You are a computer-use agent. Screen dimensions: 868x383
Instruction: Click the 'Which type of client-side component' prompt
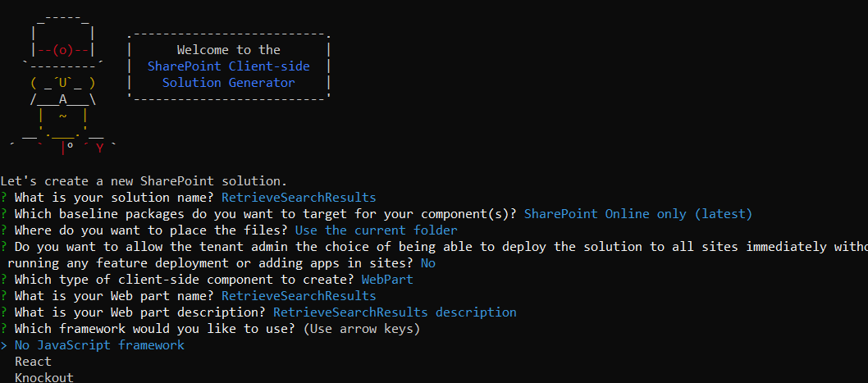(185, 280)
